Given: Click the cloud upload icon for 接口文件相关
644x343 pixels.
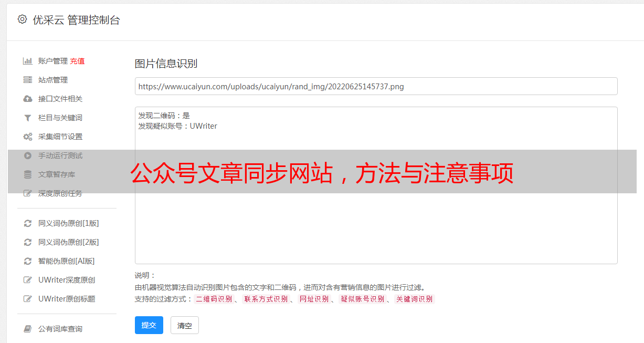Looking at the screenshot, I should tap(28, 99).
